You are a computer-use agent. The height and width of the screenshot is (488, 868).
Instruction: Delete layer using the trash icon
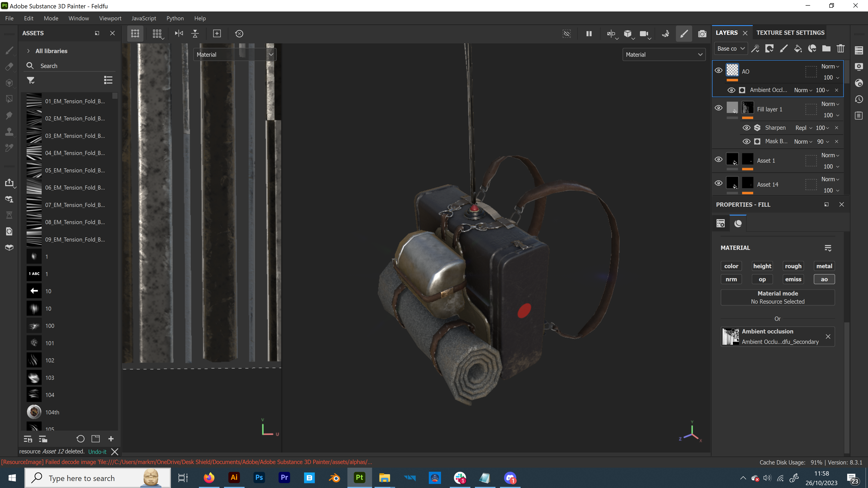click(x=840, y=49)
